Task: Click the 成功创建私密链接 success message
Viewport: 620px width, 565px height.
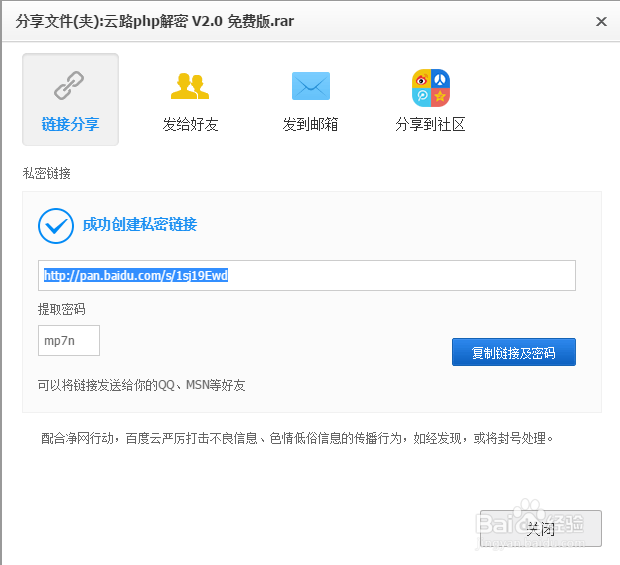Action: pos(140,225)
